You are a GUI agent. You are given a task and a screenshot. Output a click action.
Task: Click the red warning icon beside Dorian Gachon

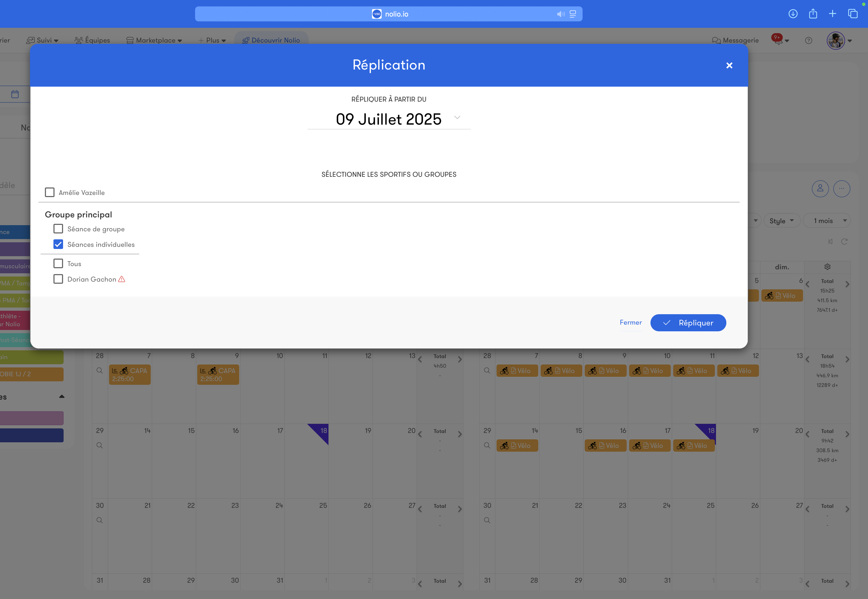pyautogui.click(x=122, y=279)
